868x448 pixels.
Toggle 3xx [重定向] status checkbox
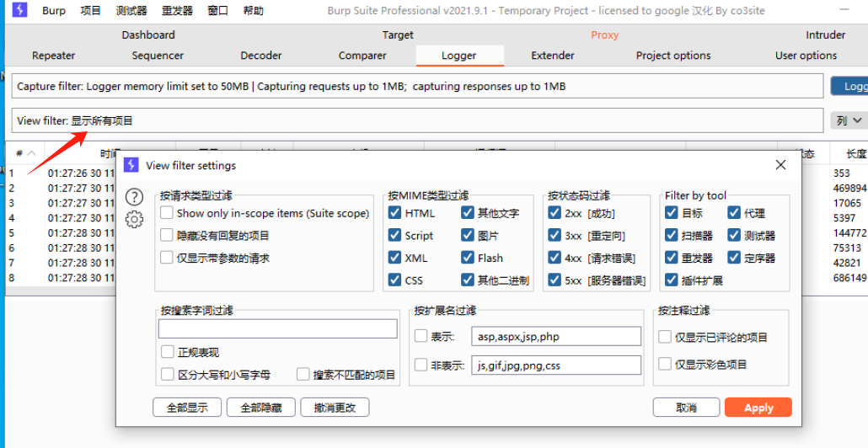(x=555, y=235)
